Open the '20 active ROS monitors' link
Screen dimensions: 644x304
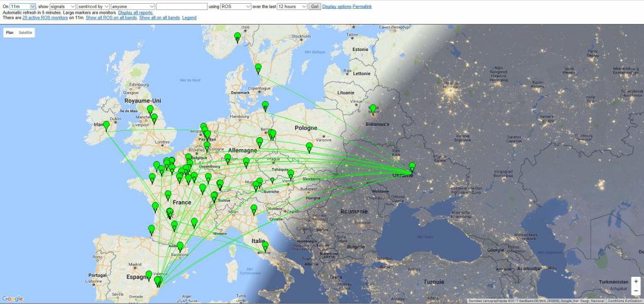tap(45, 18)
